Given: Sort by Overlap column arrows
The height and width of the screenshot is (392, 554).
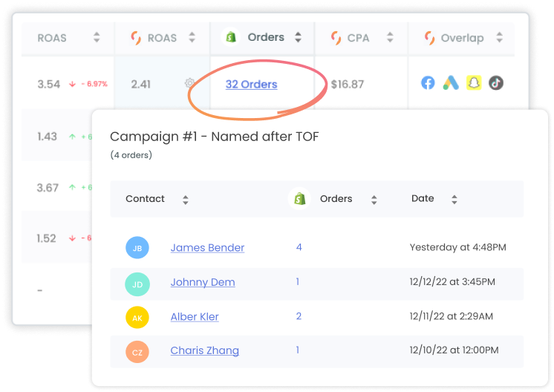Looking at the screenshot, I should pos(499,37).
